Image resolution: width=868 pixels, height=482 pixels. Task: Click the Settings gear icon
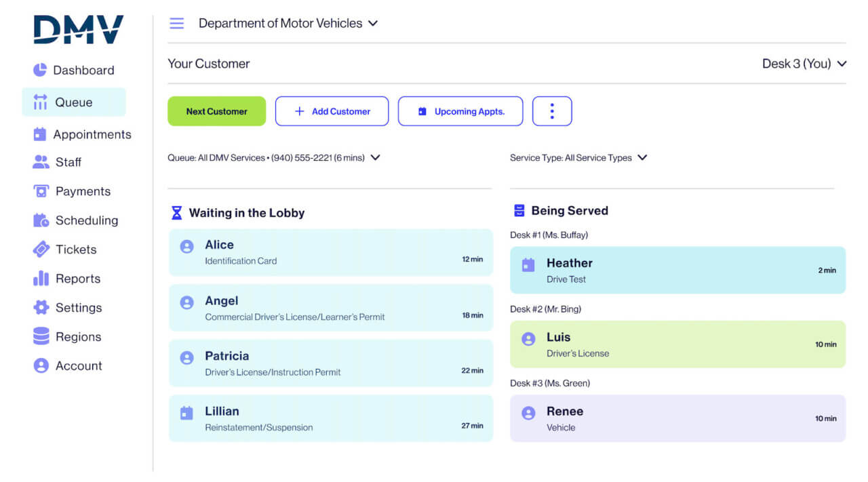click(x=41, y=308)
